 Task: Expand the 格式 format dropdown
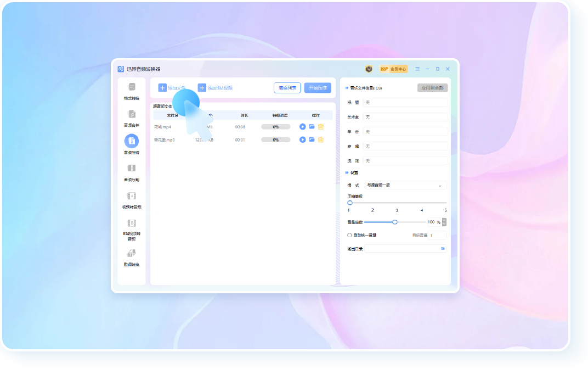(405, 185)
